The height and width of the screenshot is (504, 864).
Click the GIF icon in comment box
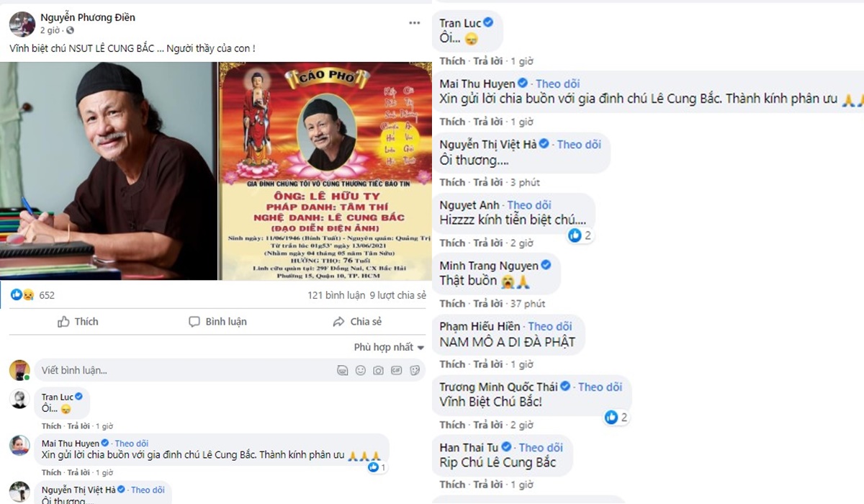[x=397, y=371]
